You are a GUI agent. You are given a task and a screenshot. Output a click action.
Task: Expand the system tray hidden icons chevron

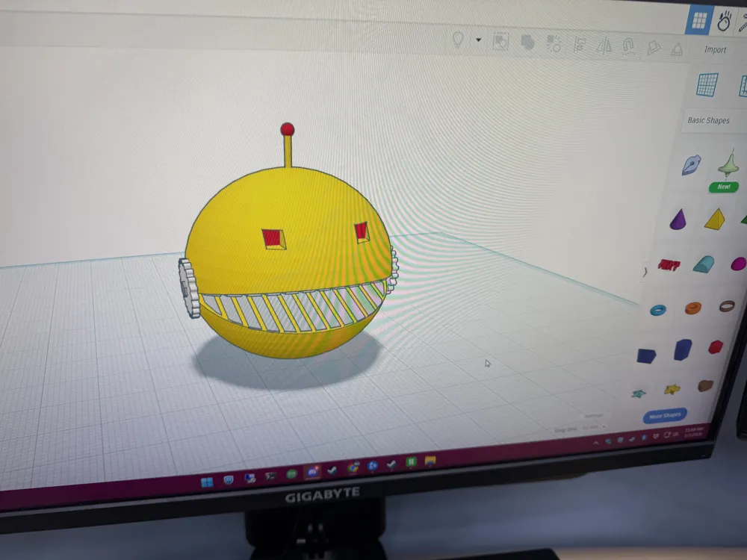coord(596,442)
